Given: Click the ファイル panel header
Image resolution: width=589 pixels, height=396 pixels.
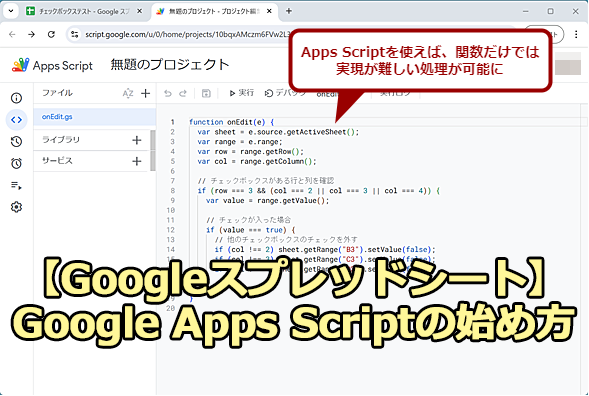Looking at the screenshot, I should [57, 93].
